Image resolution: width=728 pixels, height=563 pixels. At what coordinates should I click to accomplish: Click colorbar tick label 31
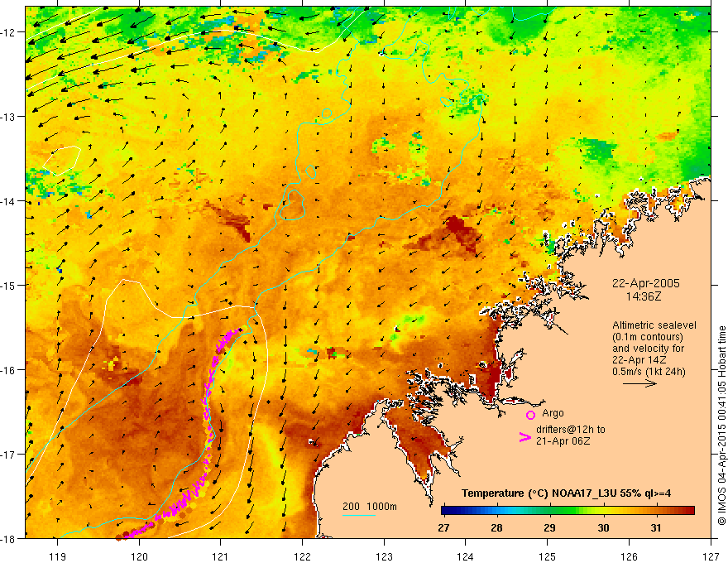(x=655, y=527)
